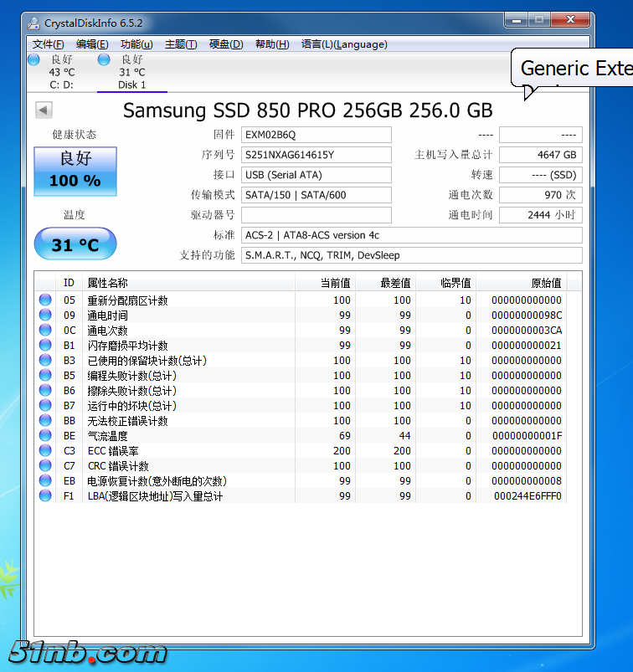Viewport: 633px width, 672px height.
Task: Click the 固件 firmware field EXM02B6Q
Action: 316,135
